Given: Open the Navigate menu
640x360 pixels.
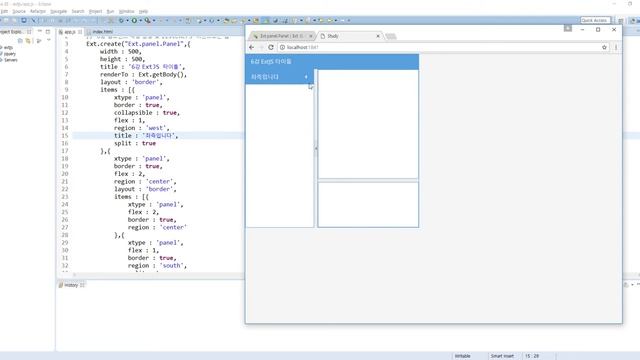Looking at the screenshot, I should pos(58,11).
